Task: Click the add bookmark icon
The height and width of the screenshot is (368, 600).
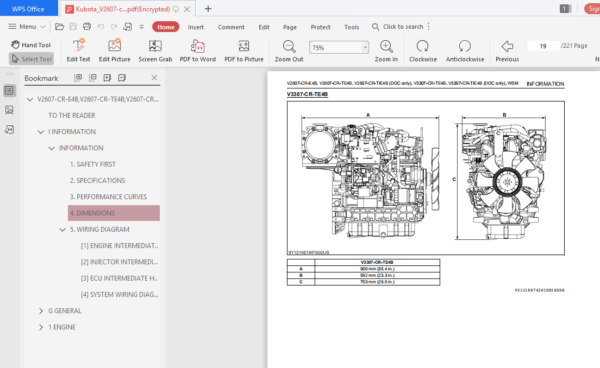Action: point(107,78)
